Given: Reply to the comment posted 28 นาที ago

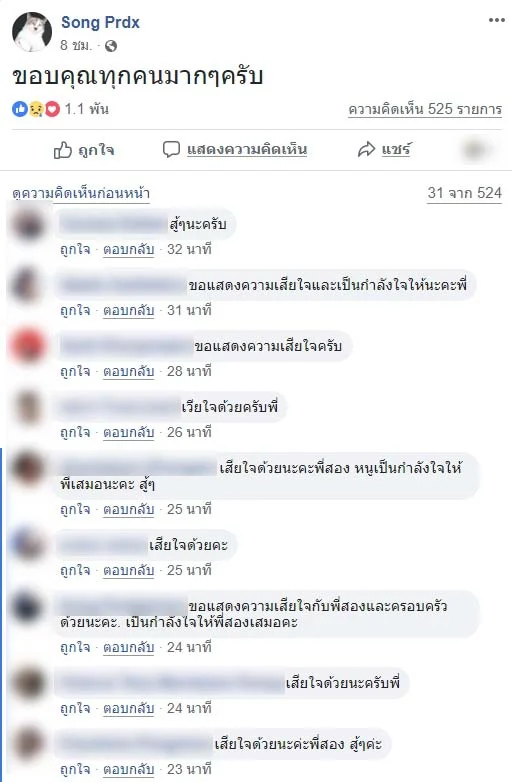Looking at the screenshot, I should pos(129,372).
